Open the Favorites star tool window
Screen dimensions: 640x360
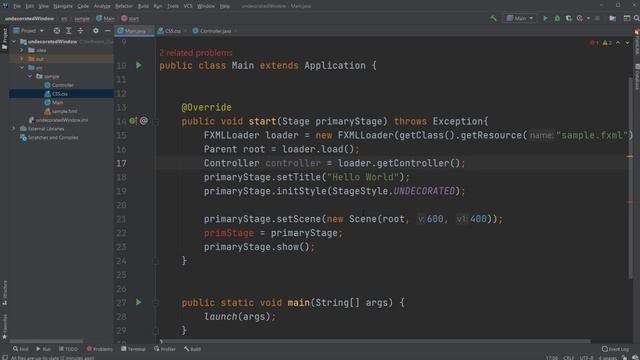4,327
